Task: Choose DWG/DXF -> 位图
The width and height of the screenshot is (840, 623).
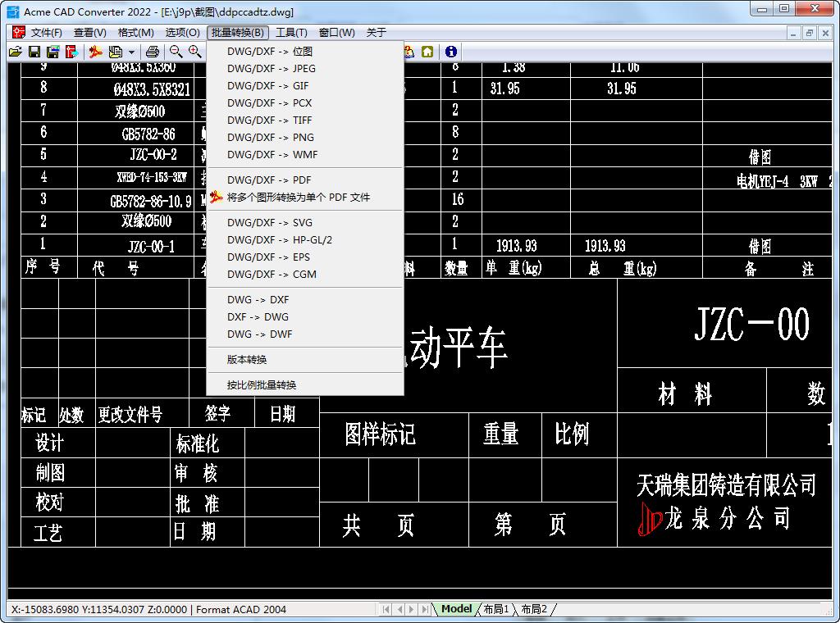Action: click(305, 52)
